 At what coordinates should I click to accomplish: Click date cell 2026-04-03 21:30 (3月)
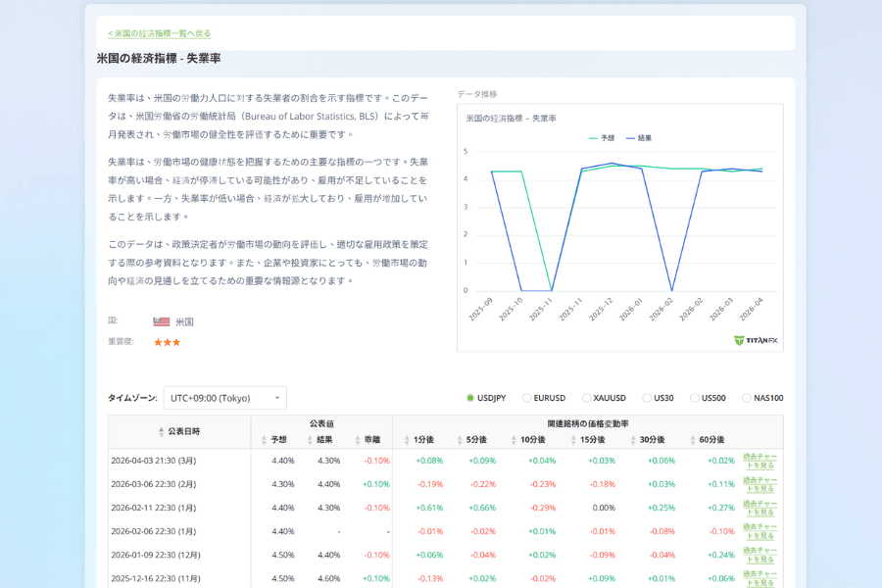[x=154, y=461]
